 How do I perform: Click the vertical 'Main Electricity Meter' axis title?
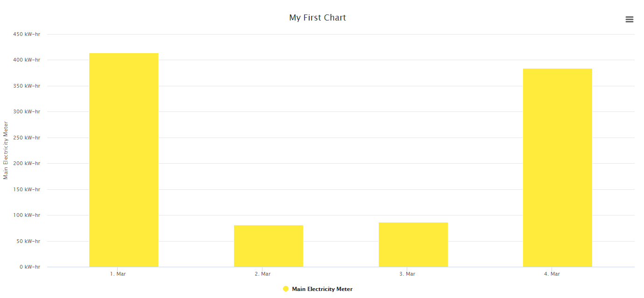tap(6, 150)
